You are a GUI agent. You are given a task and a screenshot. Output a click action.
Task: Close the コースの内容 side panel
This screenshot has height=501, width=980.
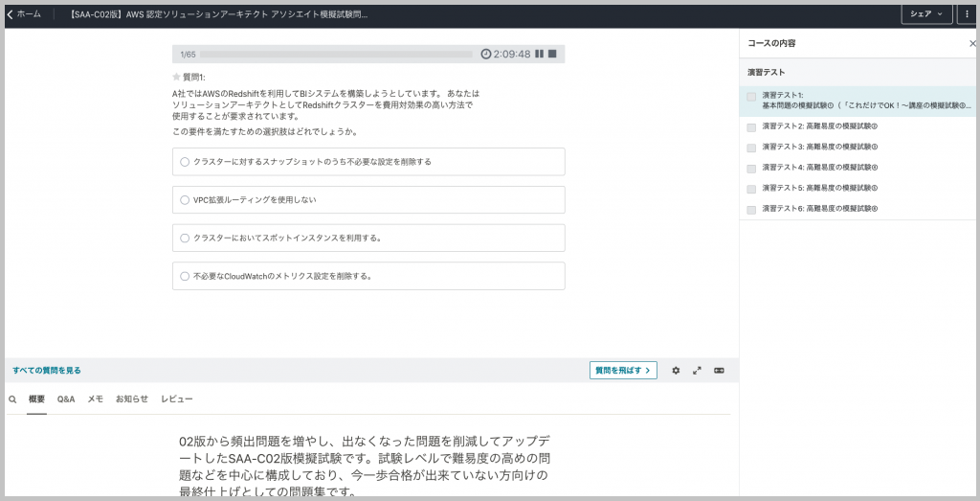pos(972,44)
